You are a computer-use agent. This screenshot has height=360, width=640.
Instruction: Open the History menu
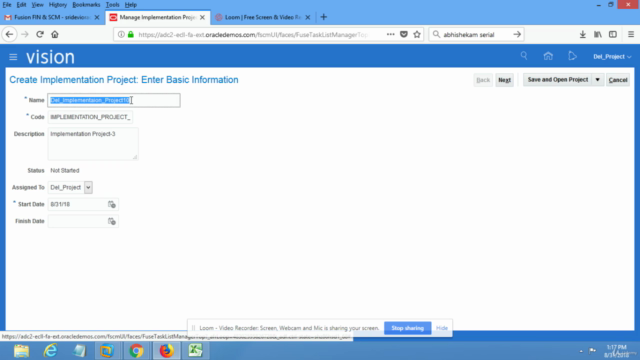[x=58, y=4]
